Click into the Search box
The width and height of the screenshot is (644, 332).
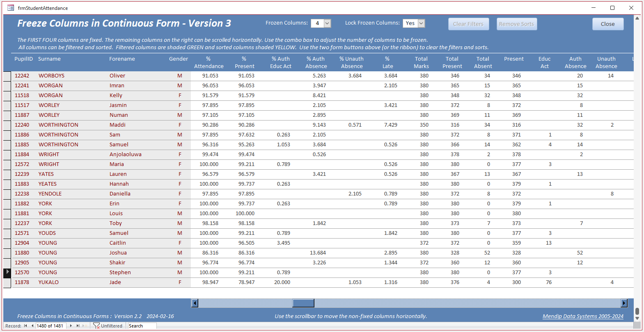[x=142, y=326]
